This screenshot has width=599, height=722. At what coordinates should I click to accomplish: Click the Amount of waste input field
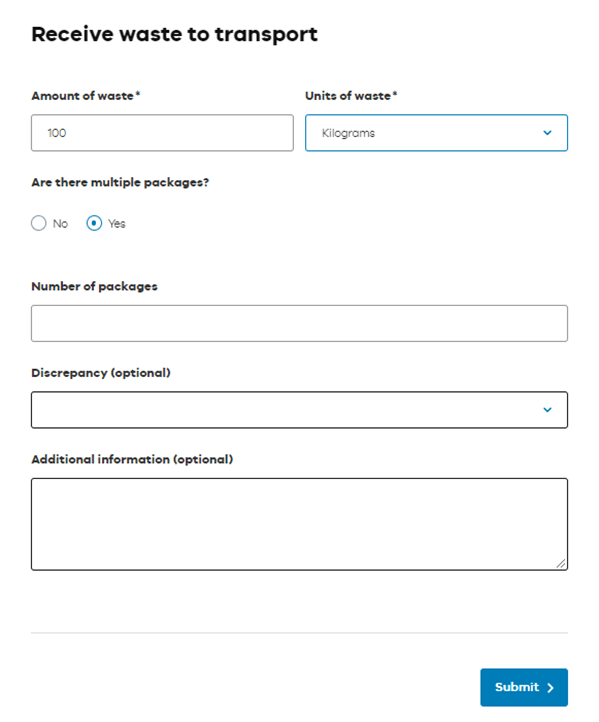(162, 133)
